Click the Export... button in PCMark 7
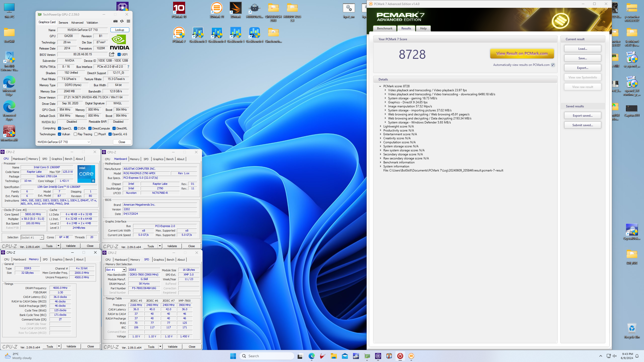This screenshot has height=362, width=644. 583,68
